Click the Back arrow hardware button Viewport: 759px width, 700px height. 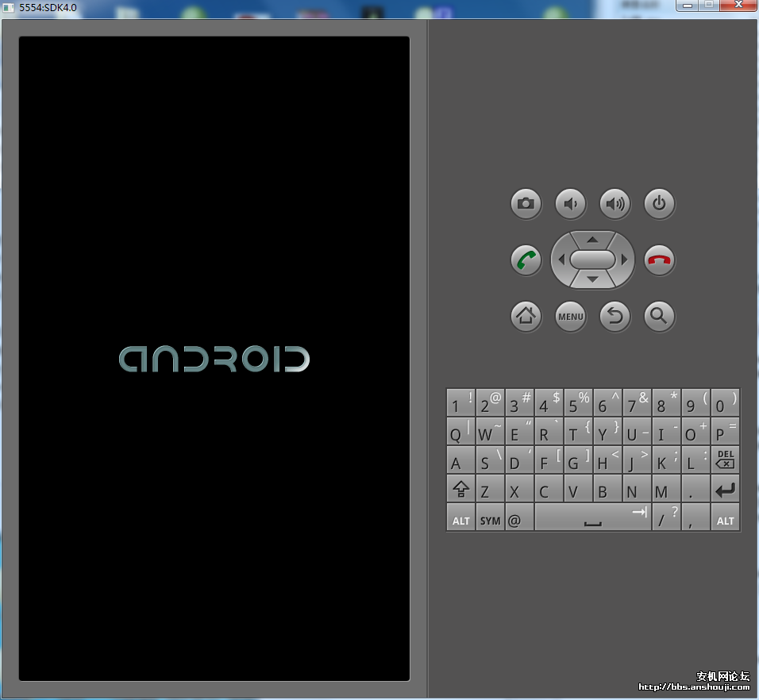pyautogui.click(x=615, y=317)
